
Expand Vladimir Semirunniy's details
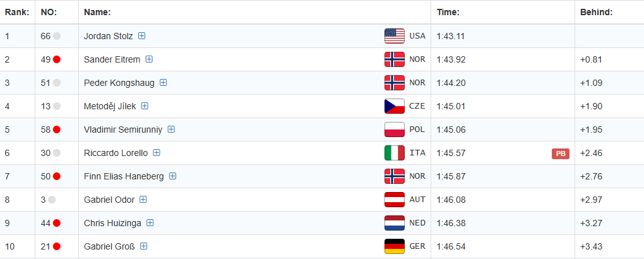[171, 129]
